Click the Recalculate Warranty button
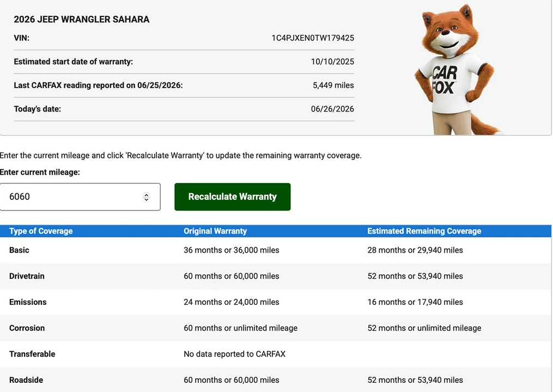553x392 pixels. (x=233, y=197)
